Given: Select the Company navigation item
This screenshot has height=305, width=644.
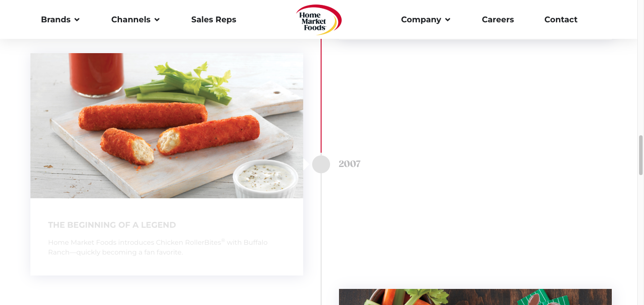Looking at the screenshot, I should click(x=426, y=20).
